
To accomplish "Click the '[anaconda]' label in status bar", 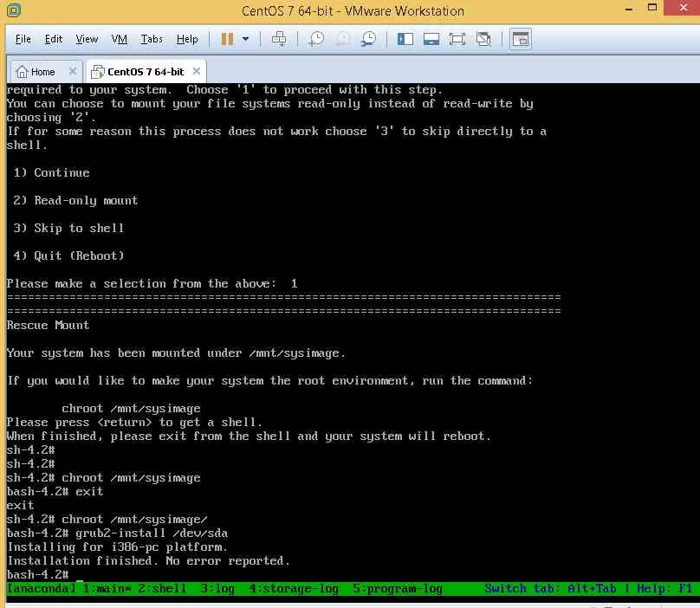I will [x=41, y=588].
